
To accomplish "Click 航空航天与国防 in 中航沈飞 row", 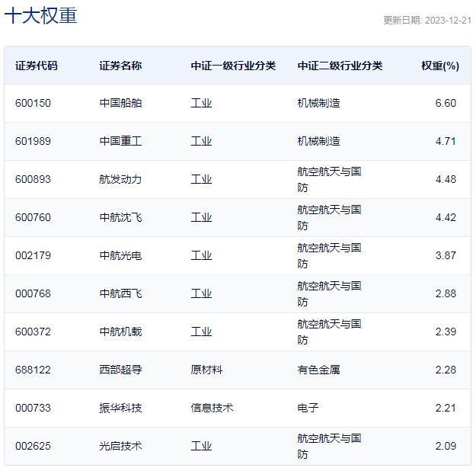I will pos(329,217).
